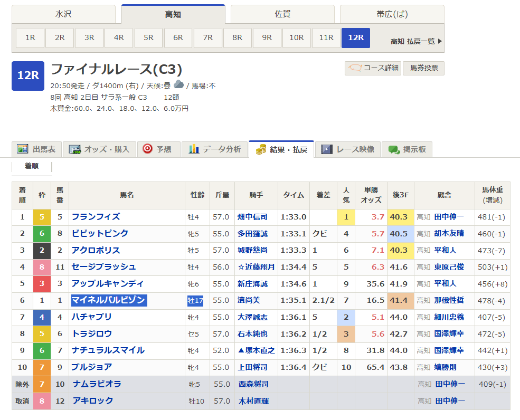Open jockey 近藤翔月 profile
The width and height of the screenshot is (520, 420).
pyautogui.click(x=260, y=267)
